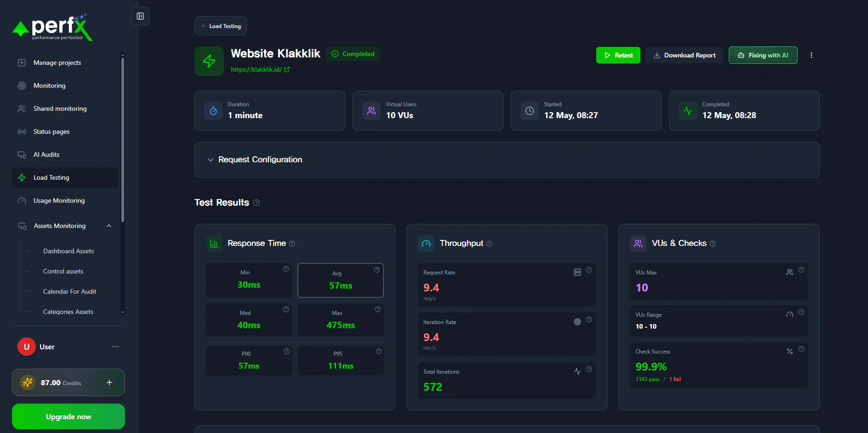Click the help icon in the P90 card
The image size is (868, 433).
287,351
